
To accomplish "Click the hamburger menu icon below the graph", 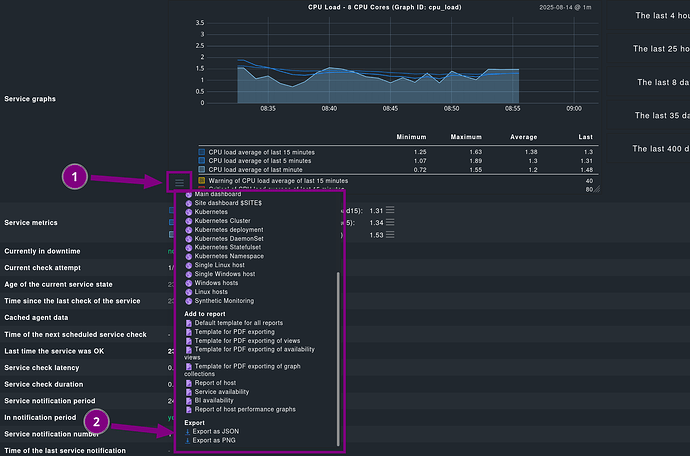I will (178, 181).
